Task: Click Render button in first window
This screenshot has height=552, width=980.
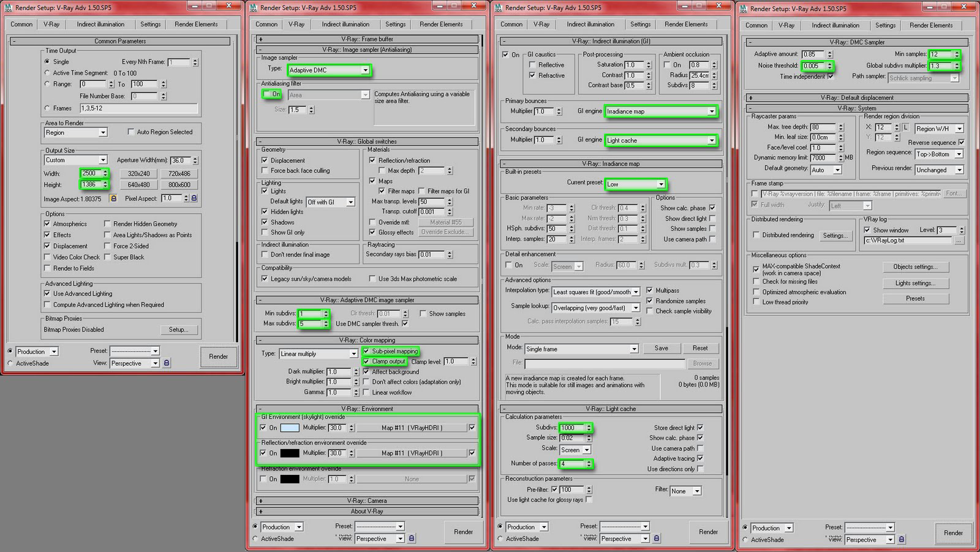Action: 218,357
